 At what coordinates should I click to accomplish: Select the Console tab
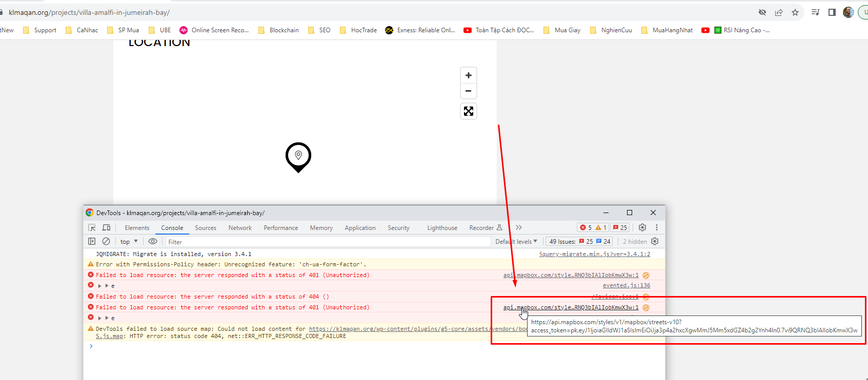[172, 228]
